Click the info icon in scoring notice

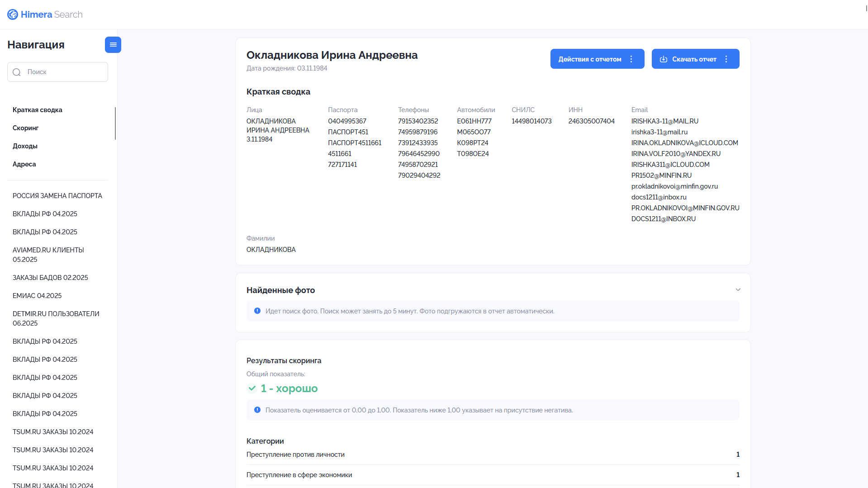pos(257,410)
